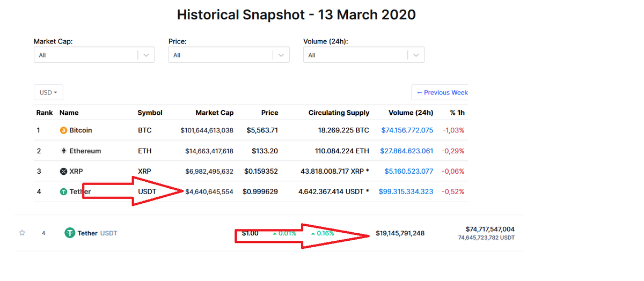The image size is (644, 281).
Task: Click large Tether logo in bottom row
Action: pyautogui.click(x=70, y=233)
